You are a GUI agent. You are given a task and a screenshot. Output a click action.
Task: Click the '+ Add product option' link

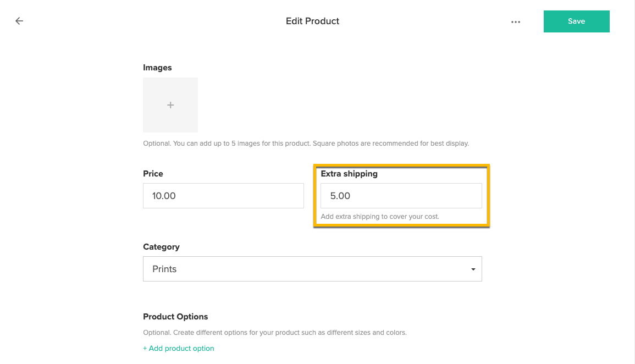(x=179, y=348)
